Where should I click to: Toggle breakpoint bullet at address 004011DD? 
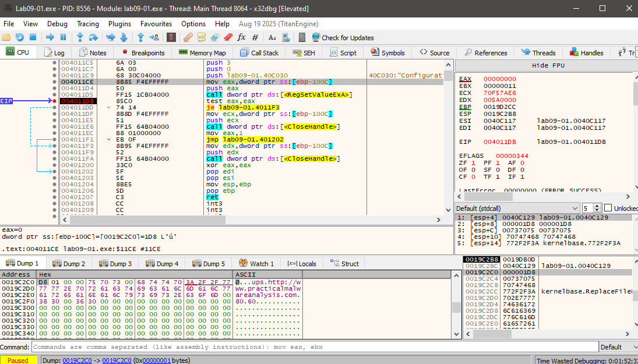pos(55,107)
